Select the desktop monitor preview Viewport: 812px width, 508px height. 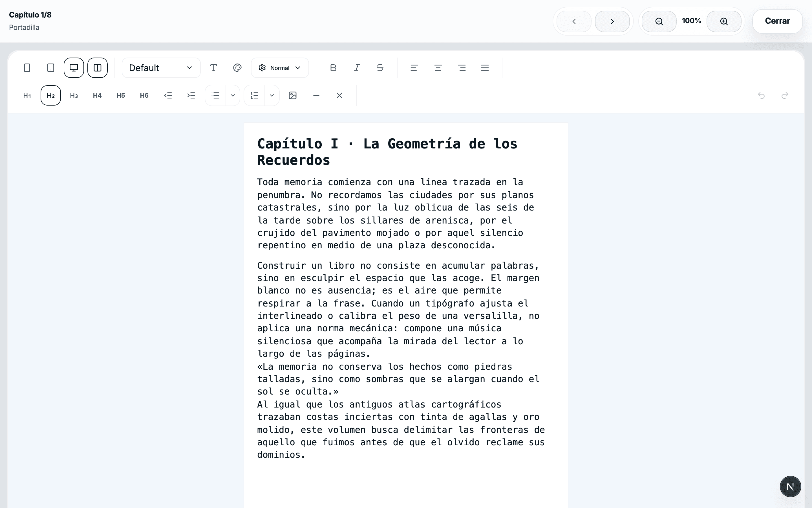pos(74,68)
